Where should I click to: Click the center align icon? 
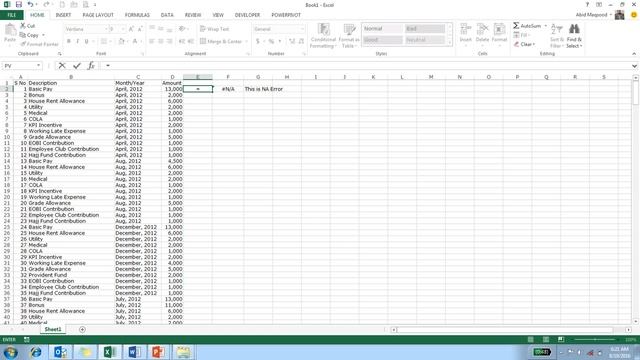pyautogui.click(x=161, y=41)
